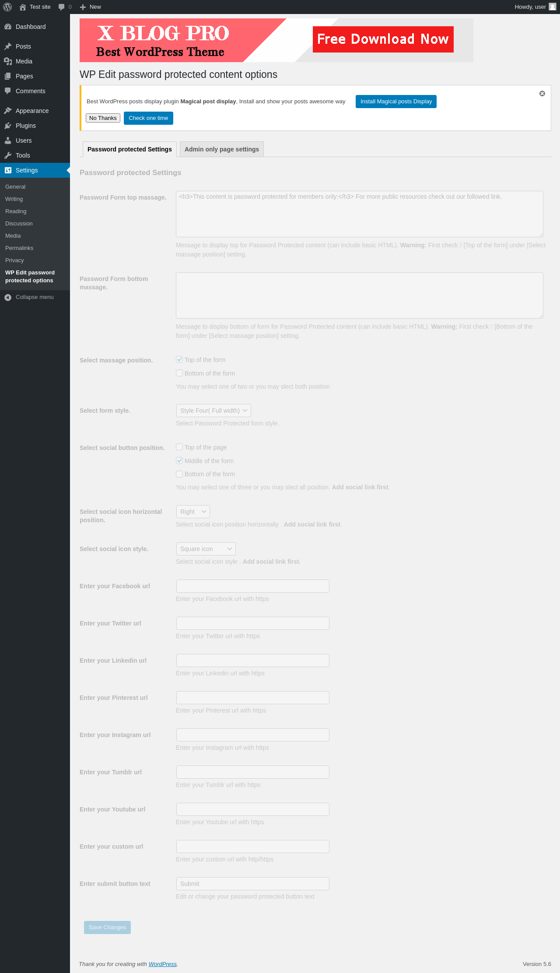
Task: Focus the Instagram url input field
Action: pos(253,735)
